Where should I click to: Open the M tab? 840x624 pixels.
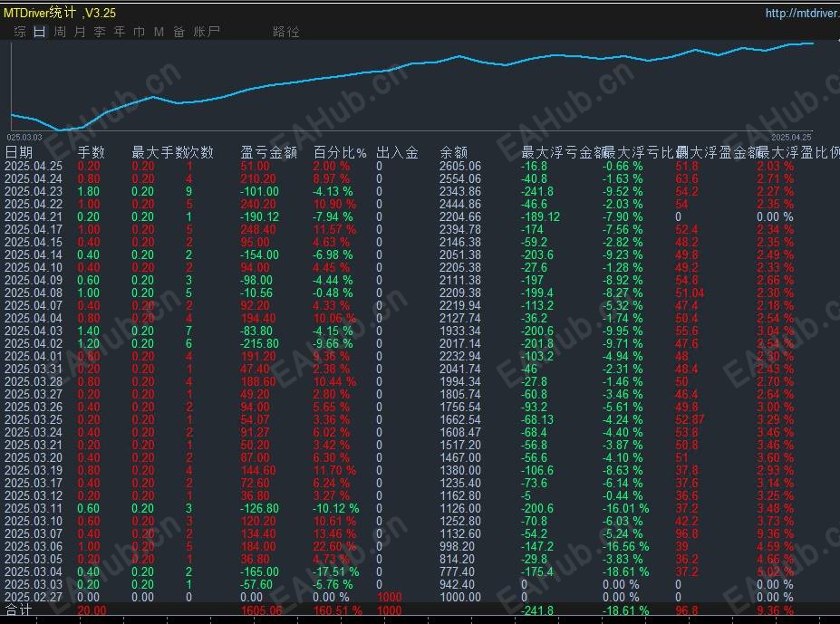(x=159, y=32)
